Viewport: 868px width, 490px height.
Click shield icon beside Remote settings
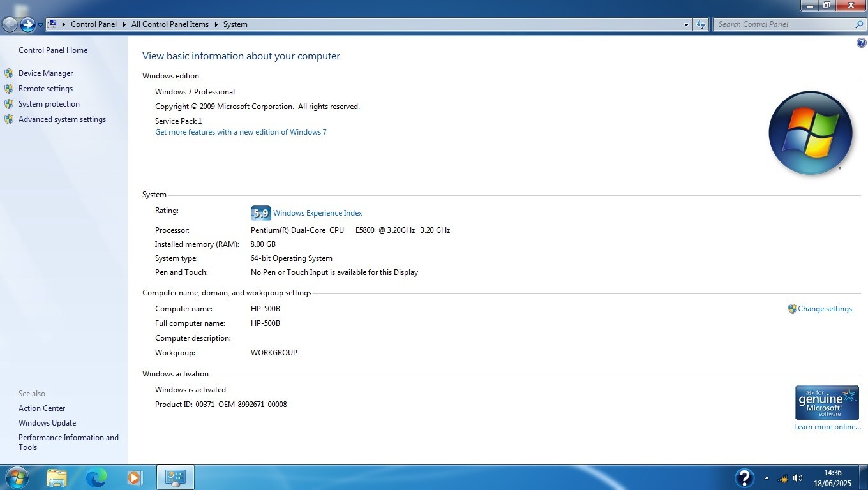pos(9,89)
